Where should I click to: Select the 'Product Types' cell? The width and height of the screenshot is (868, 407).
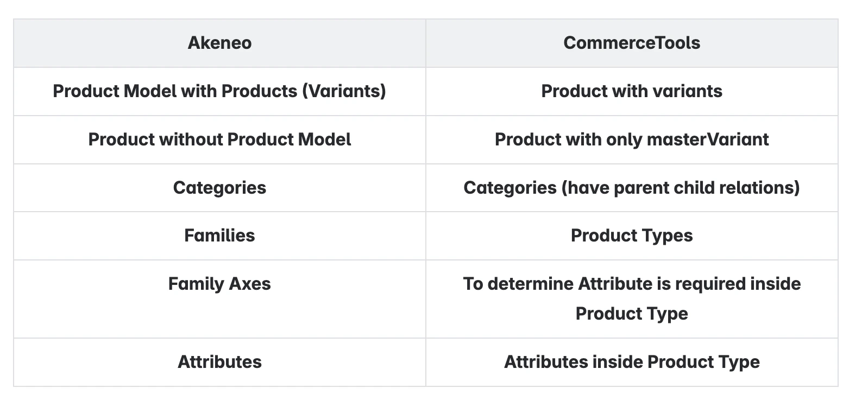632,236
